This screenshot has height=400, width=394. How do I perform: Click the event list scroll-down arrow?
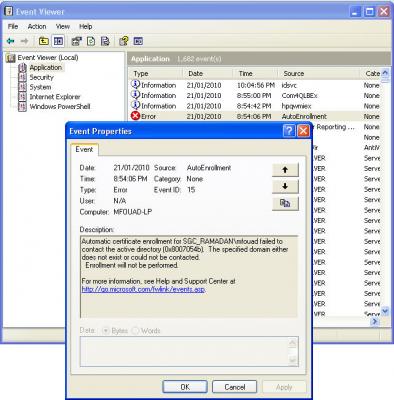coord(385,311)
